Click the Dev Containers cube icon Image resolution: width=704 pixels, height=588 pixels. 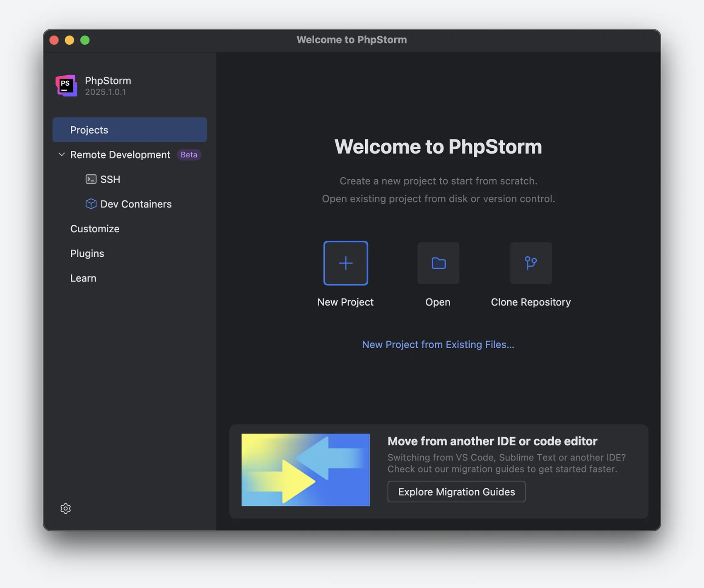tap(91, 204)
